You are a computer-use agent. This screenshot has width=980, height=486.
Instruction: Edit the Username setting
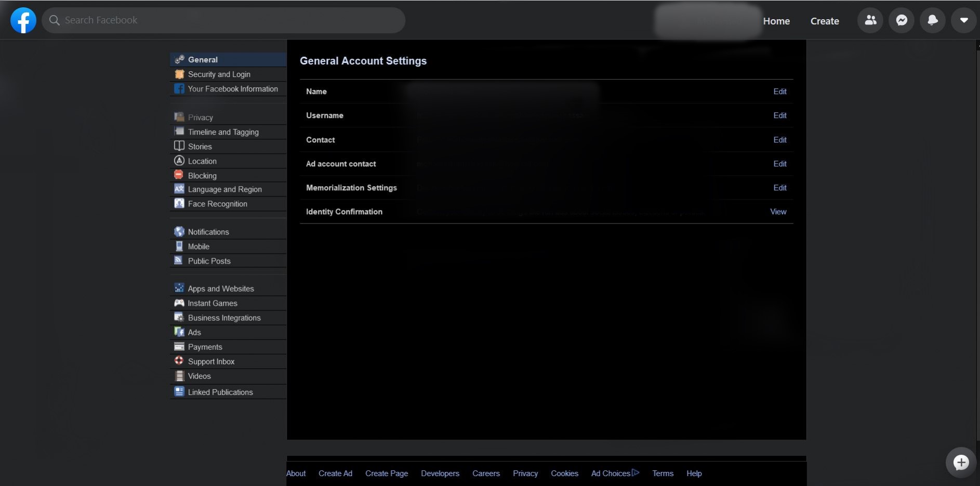780,115
